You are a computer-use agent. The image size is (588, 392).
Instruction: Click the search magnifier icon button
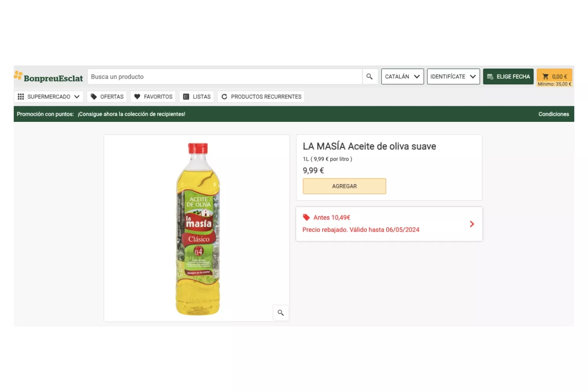point(369,76)
